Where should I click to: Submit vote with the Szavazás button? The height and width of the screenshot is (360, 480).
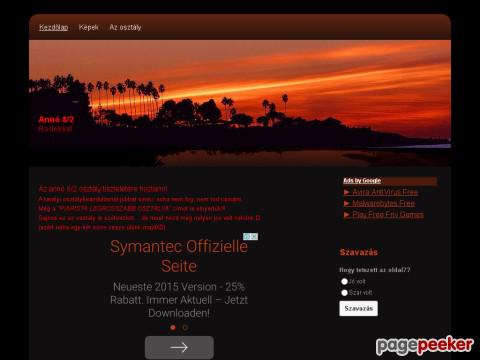coord(359,308)
